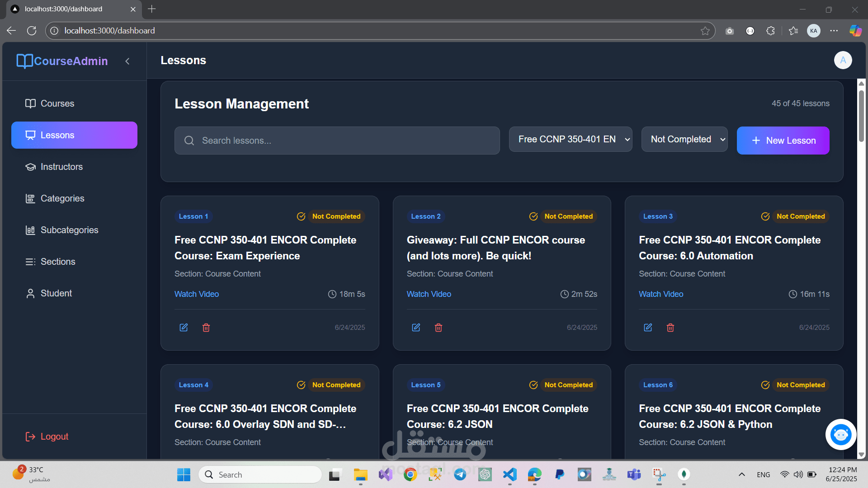
Task: Click the trash icon on Lesson 1
Action: point(206,328)
